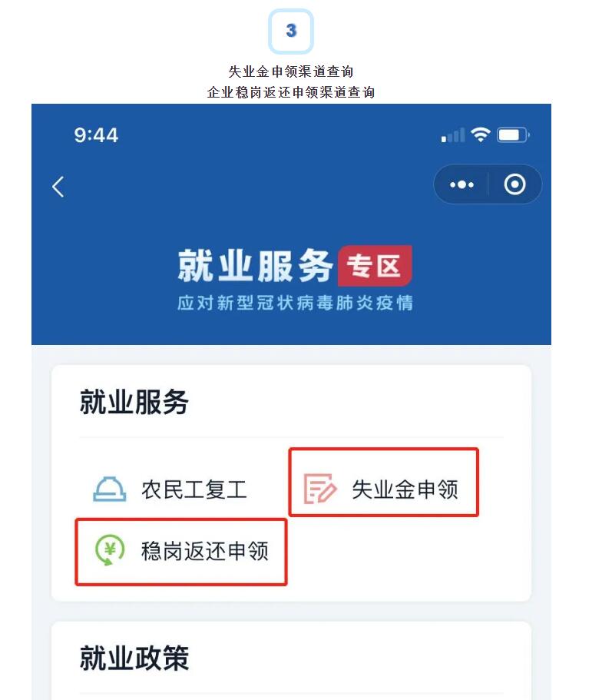Click the red document pencil icon
Viewport: 612px width, 700px height.
(x=320, y=489)
